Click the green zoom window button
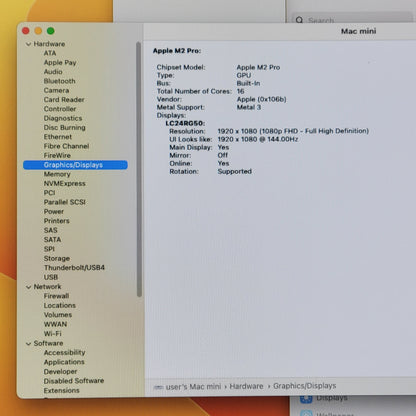 tap(51, 31)
